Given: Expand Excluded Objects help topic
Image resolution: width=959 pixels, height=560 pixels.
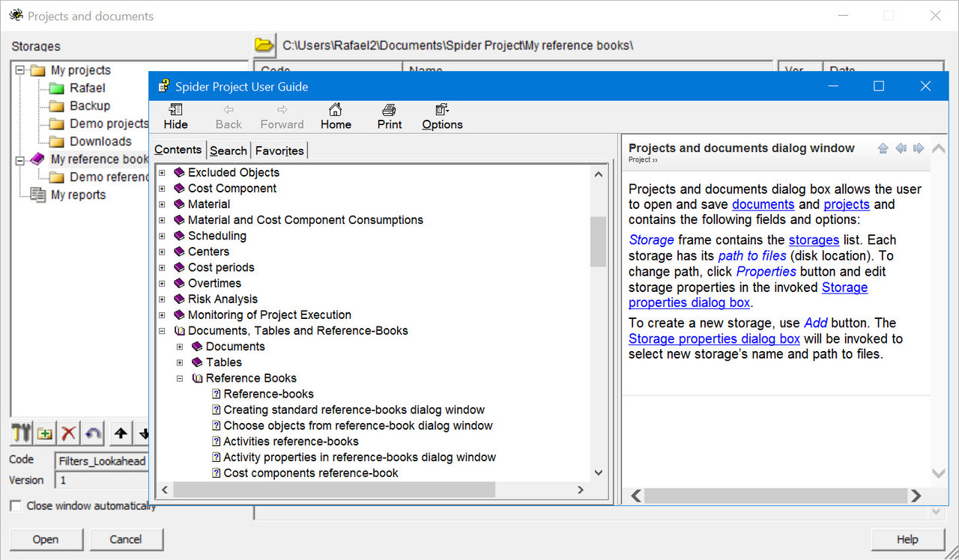Looking at the screenshot, I should tap(162, 173).
